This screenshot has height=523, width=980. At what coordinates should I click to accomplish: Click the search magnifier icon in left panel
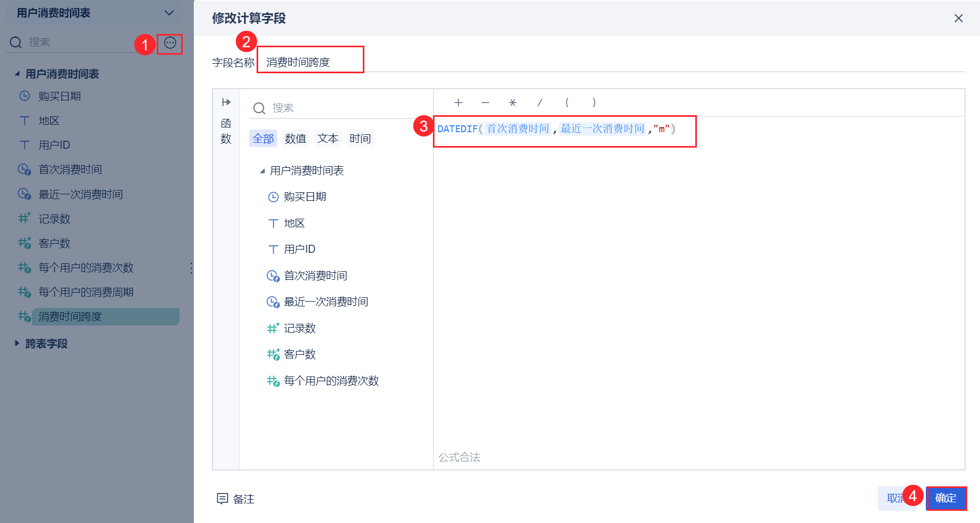point(16,42)
